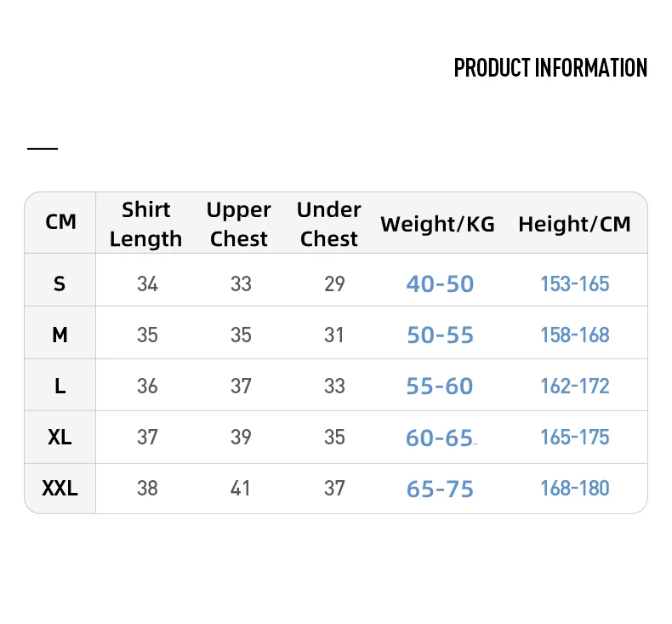Viewport: 672px width, 624px height.
Task: Select the M size row label
Action: click(x=60, y=335)
